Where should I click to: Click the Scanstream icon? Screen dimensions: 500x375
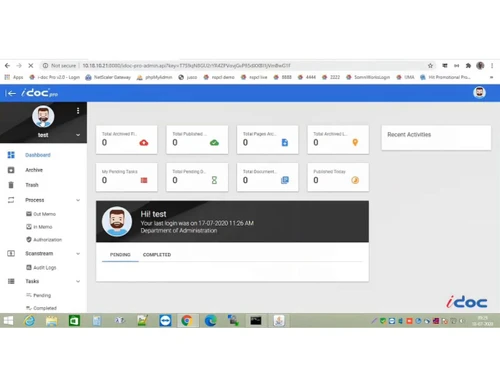(11, 254)
